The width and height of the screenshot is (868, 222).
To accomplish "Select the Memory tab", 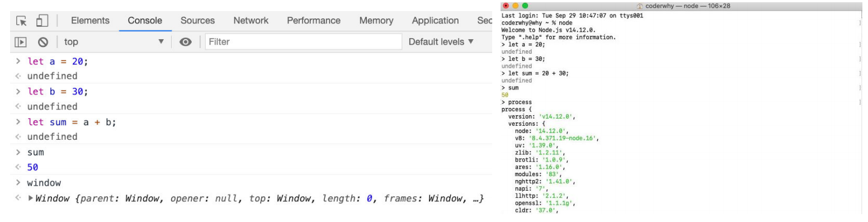I will pyautogui.click(x=376, y=21).
